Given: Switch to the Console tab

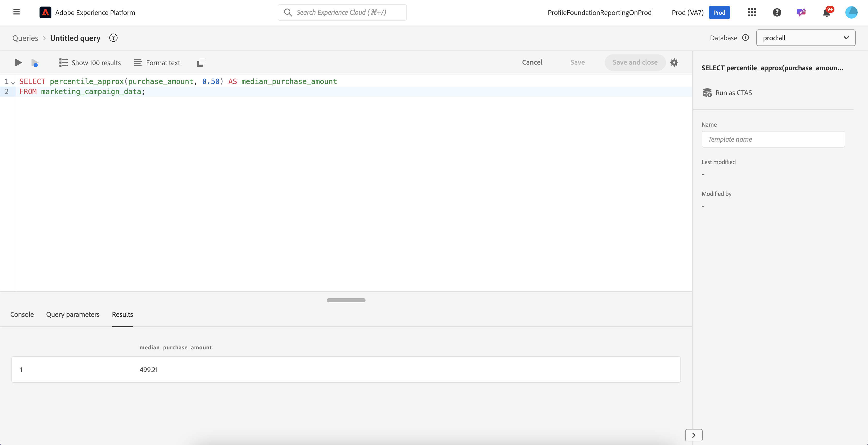Looking at the screenshot, I should pos(22,314).
